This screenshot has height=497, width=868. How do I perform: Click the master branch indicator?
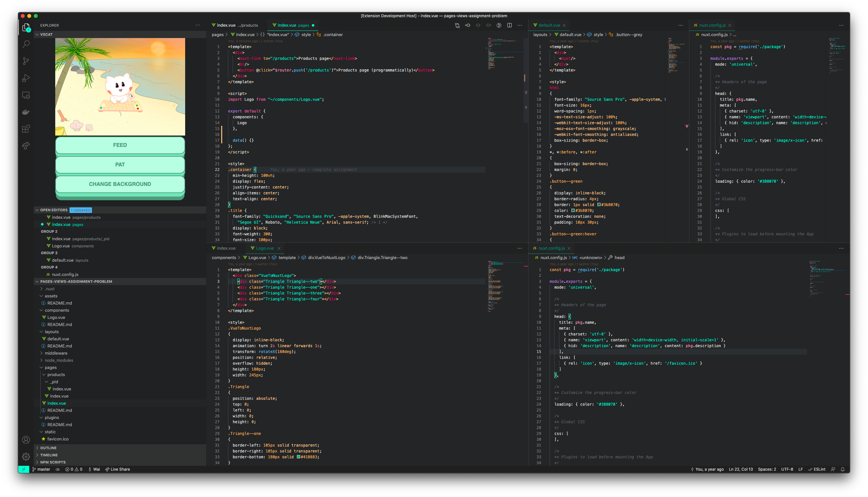point(41,469)
